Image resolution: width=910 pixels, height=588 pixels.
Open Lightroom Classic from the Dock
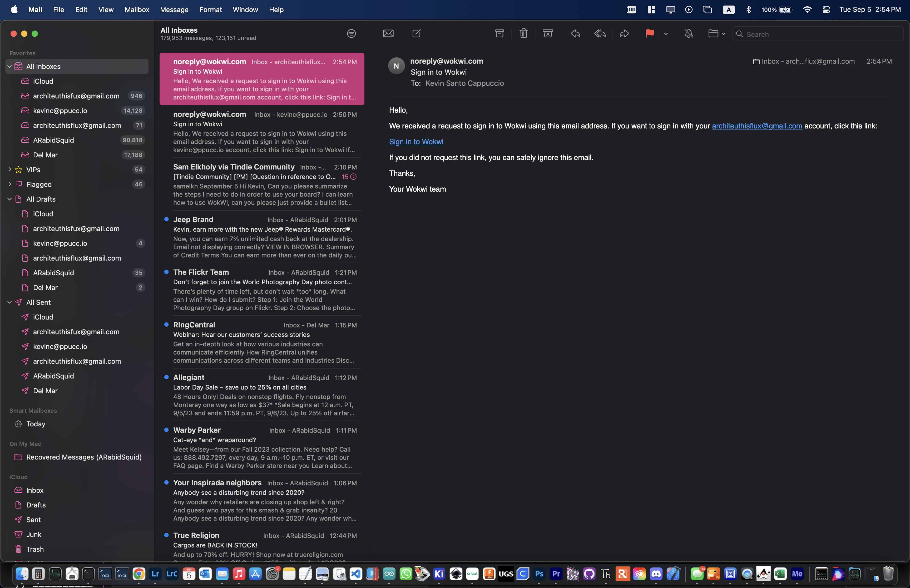coord(172,574)
